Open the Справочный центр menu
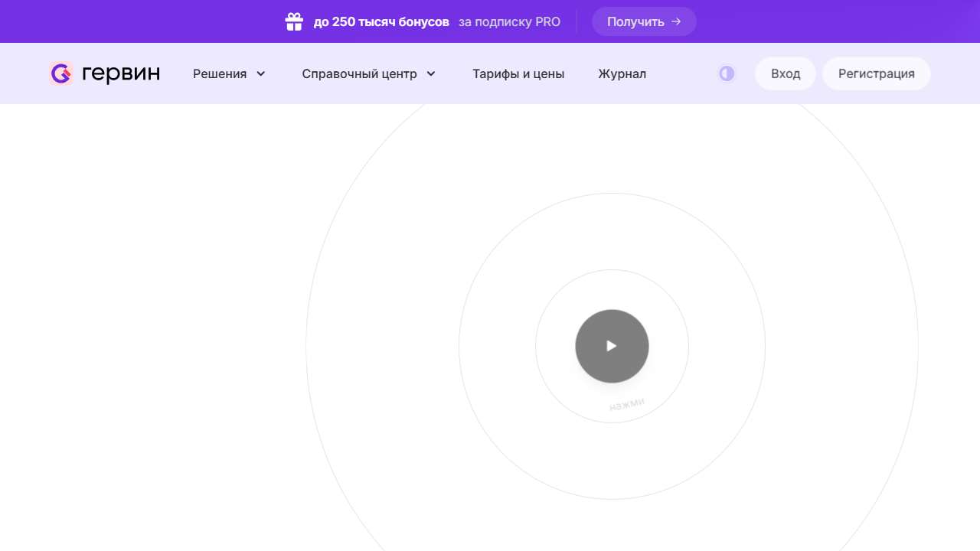This screenshot has height=551, width=980. 359,74
